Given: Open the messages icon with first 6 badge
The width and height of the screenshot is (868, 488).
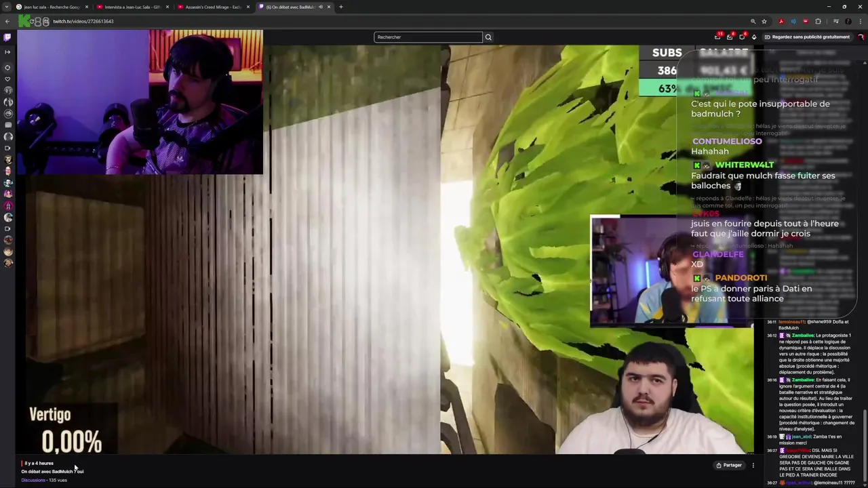Looking at the screenshot, I should (730, 37).
